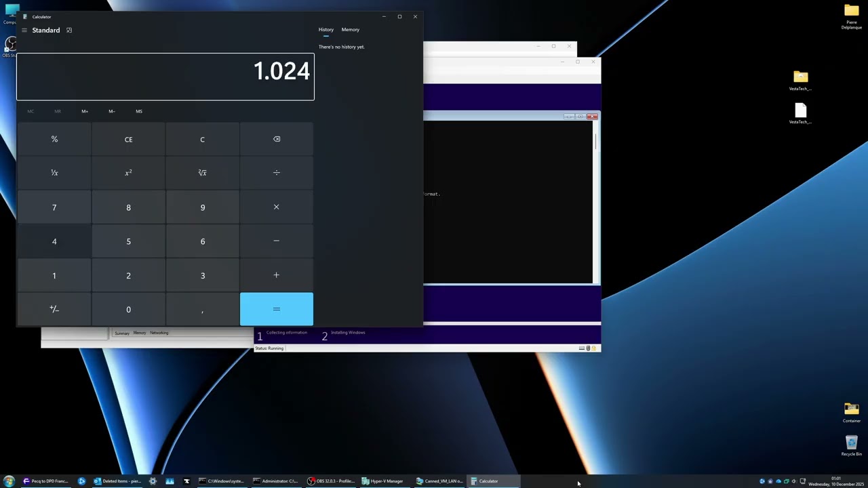Switch to OBS 32.0.3 in taskbar
This screenshot has height=488, width=868.
[x=332, y=481]
